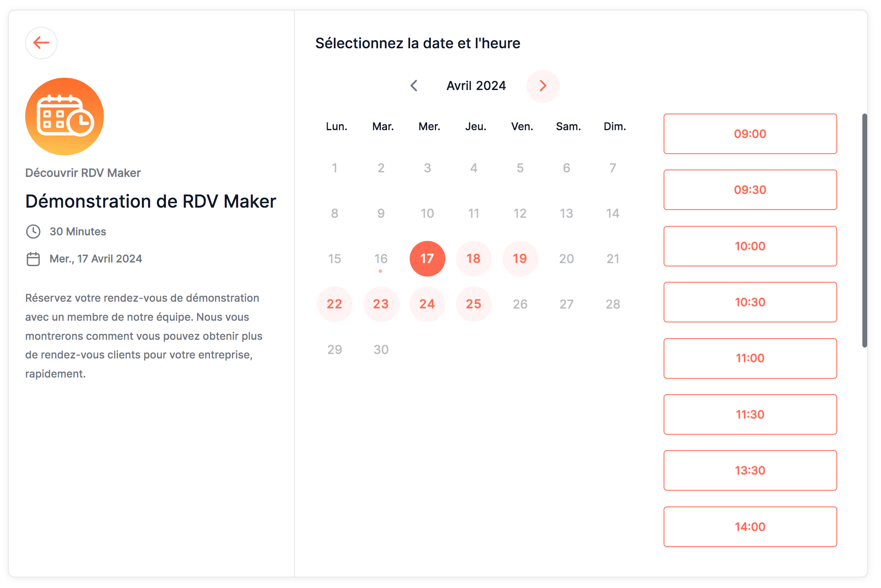Select April 23 on the calendar
The image size is (881, 588).
click(381, 304)
